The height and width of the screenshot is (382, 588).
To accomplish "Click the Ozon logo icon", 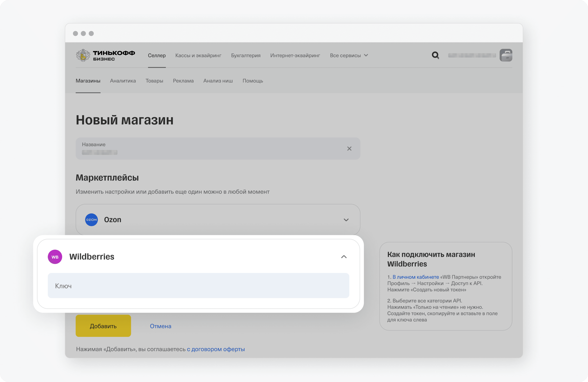I will point(91,220).
